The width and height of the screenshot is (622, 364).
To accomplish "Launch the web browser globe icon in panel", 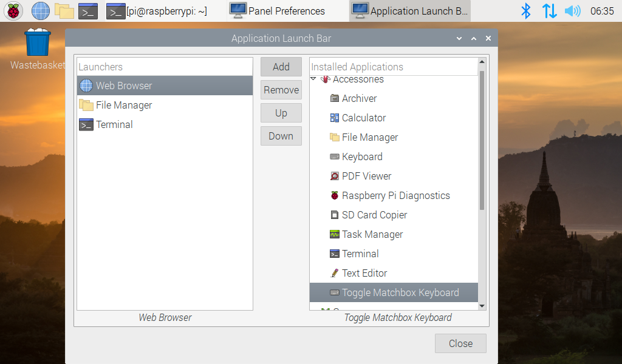I will pyautogui.click(x=41, y=11).
